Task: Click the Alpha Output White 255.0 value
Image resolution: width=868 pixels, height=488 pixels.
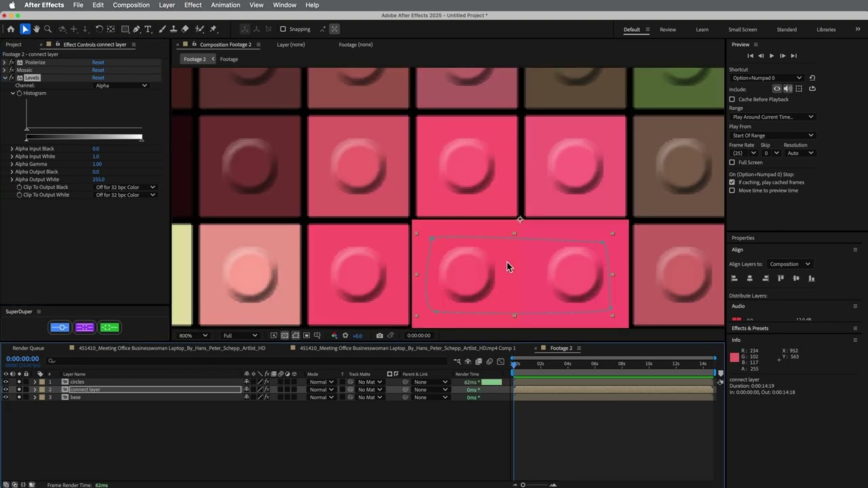Action: pyautogui.click(x=98, y=180)
